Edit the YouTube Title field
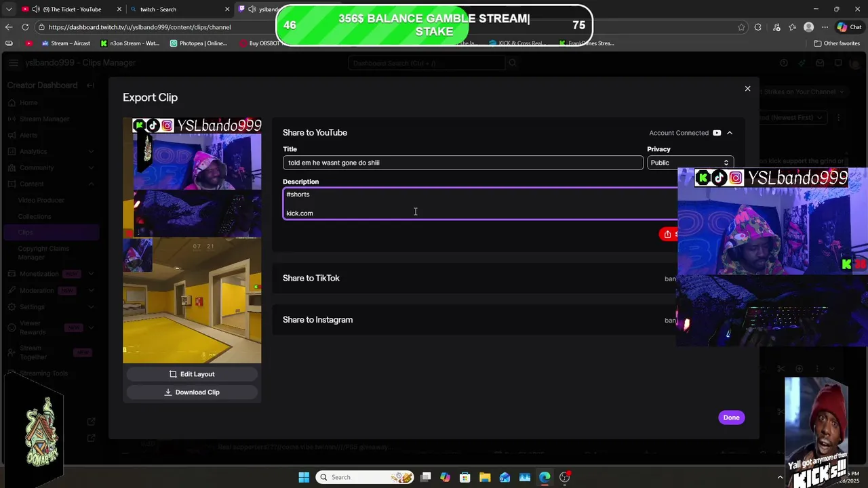 462,163
